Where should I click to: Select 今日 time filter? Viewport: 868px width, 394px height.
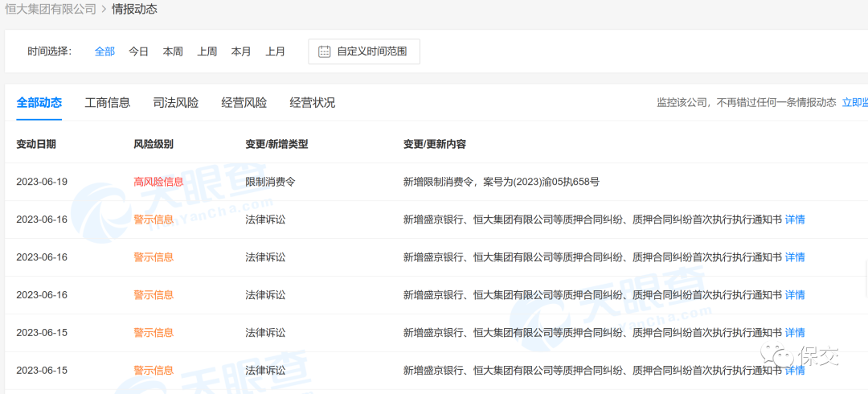pyautogui.click(x=138, y=51)
